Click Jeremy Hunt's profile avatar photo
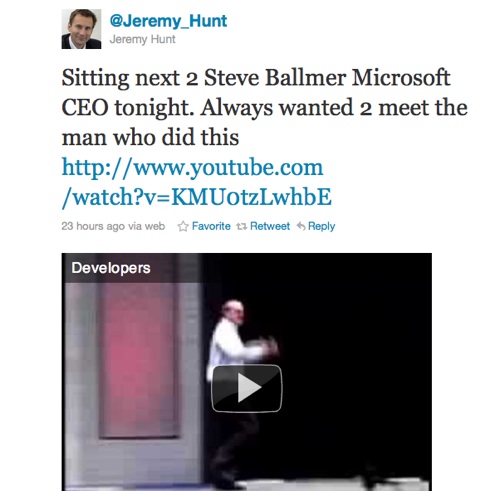The width and height of the screenshot is (500, 491). click(81, 29)
